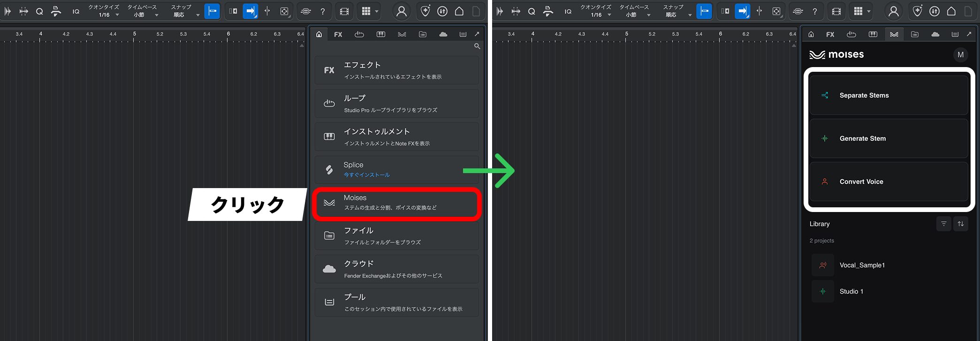Open user profile icon in left toolbar
Screen dimensions: 980x341
(x=402, y=11)
